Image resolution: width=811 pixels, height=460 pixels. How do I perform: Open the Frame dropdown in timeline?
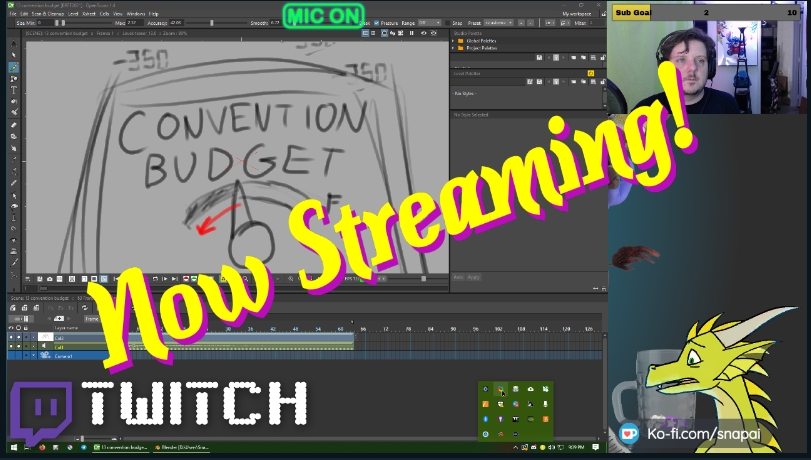tap(92, 319)
